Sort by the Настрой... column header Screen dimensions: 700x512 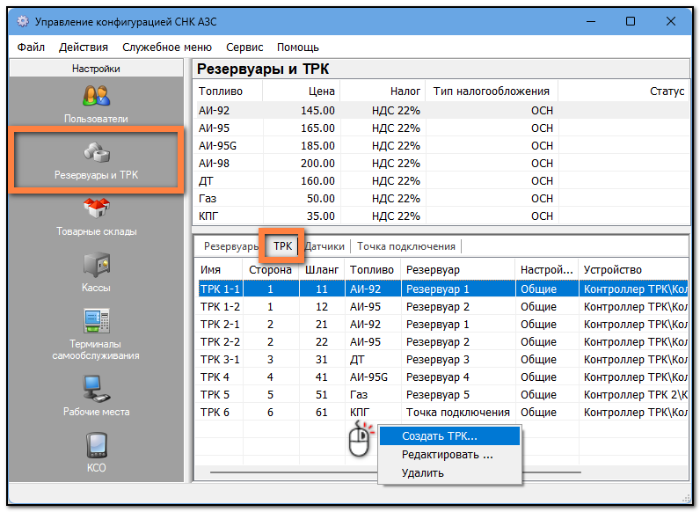click(x=547, y=270)
